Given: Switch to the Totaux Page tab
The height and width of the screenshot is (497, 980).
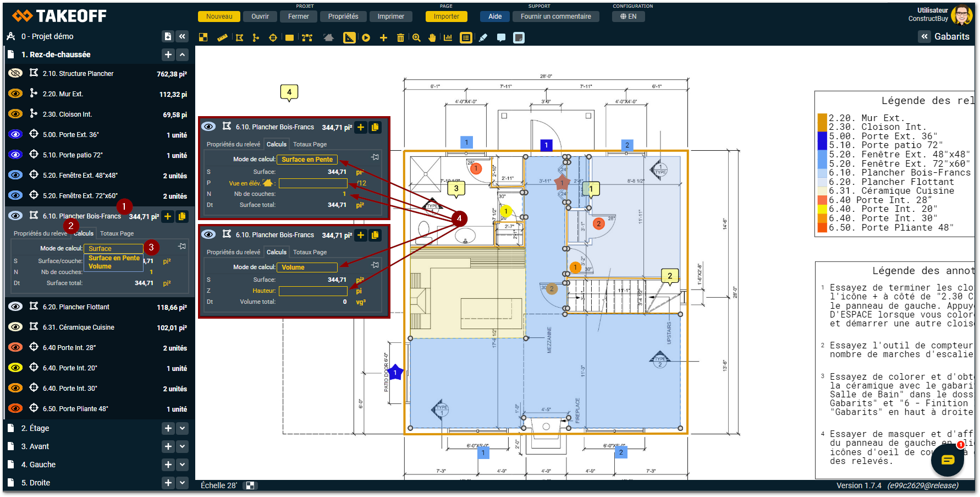Looking at the screenshot, I should (x=117, y=233).
